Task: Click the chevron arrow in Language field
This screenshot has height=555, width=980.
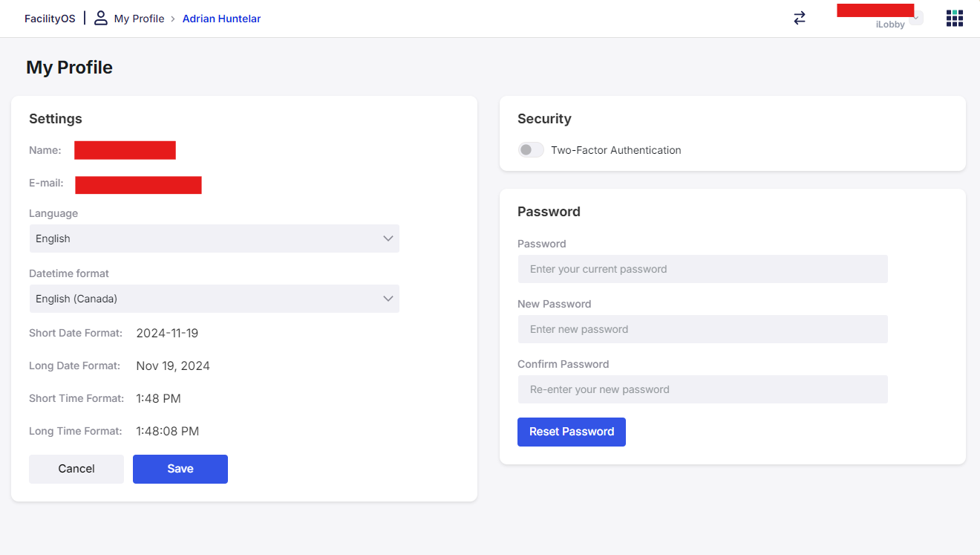Action: click(388, 238)
